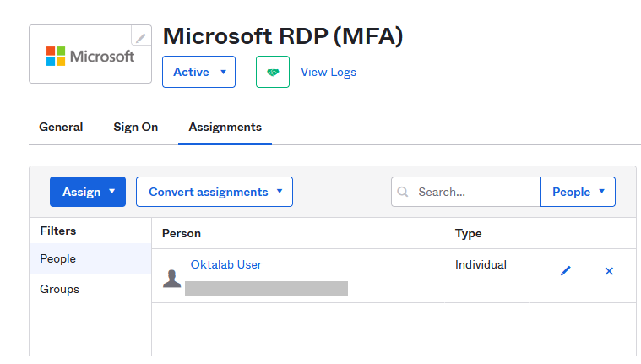The width and height of the screenshot is (641, 364).
Task: Click the green handshake icon button
Action: (x=273, y=72)
